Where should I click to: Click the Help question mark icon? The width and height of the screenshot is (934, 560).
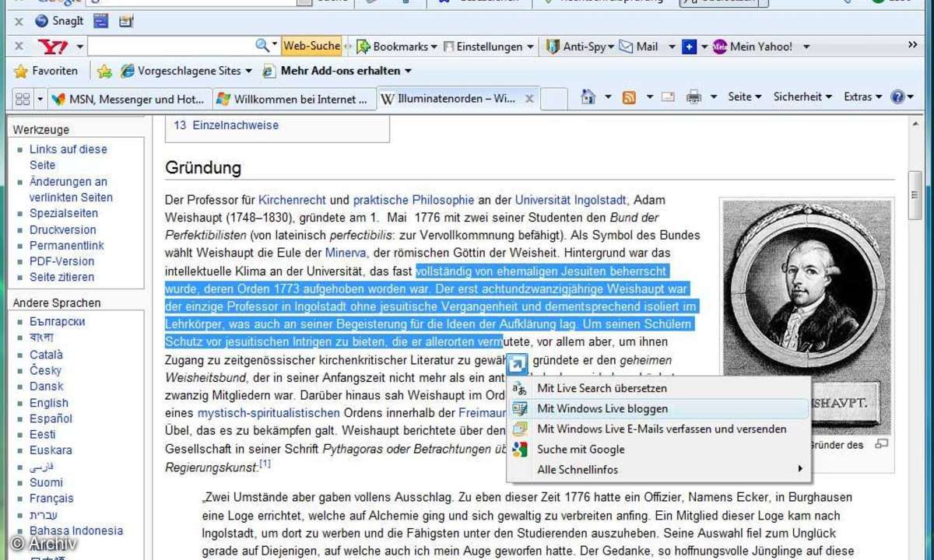897,97
